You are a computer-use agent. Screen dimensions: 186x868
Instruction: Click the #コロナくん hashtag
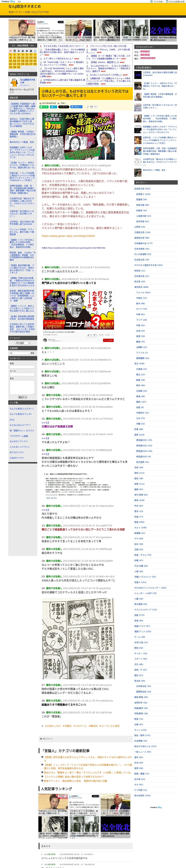(80, 726)
